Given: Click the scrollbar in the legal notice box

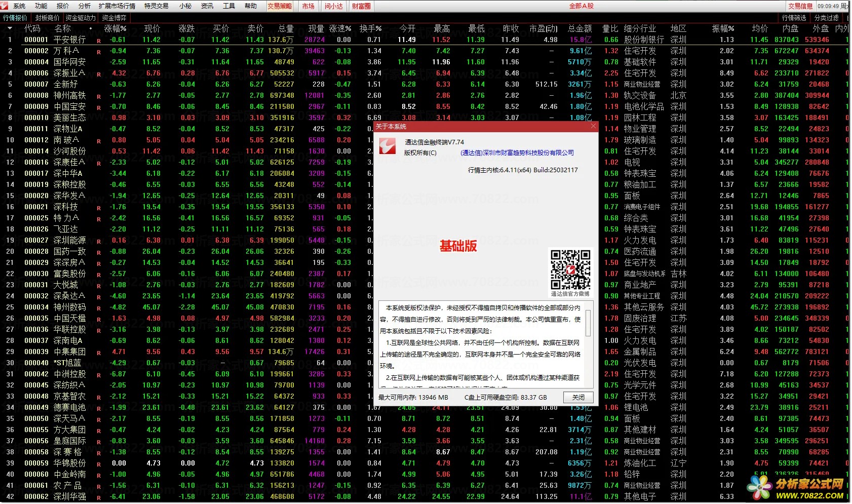Looking at the screenshot, I should click(x=588, y=323).
